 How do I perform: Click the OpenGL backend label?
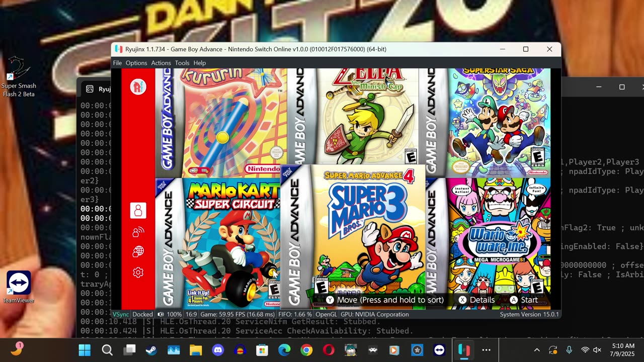[x=326, y=314]
